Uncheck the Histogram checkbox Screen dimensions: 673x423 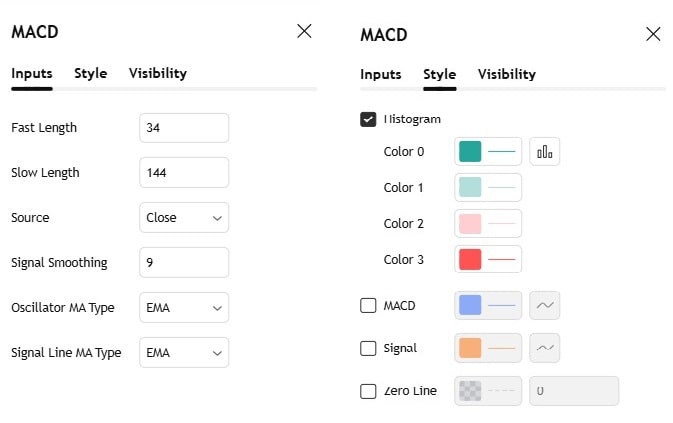click(x=368, y=119)
